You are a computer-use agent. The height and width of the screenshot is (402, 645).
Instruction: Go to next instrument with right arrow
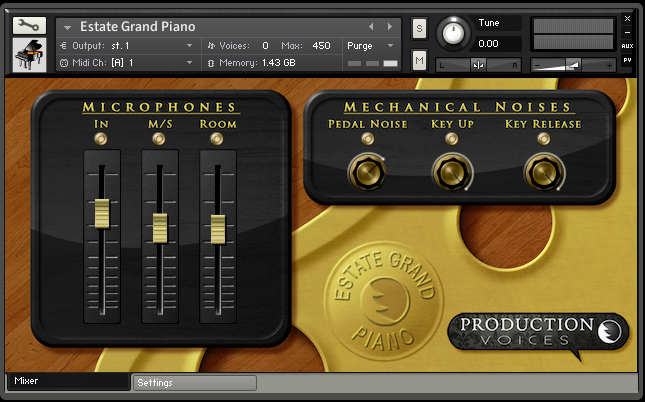390,27
